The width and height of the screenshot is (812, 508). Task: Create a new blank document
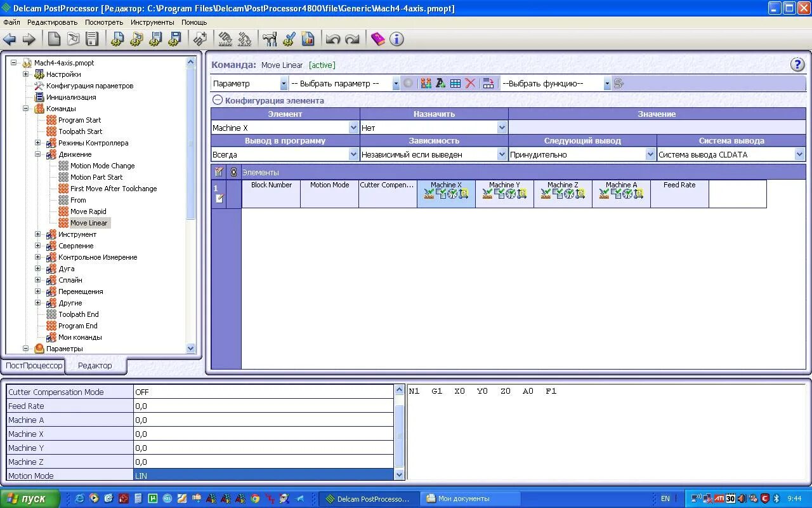[x=55, y=39]
